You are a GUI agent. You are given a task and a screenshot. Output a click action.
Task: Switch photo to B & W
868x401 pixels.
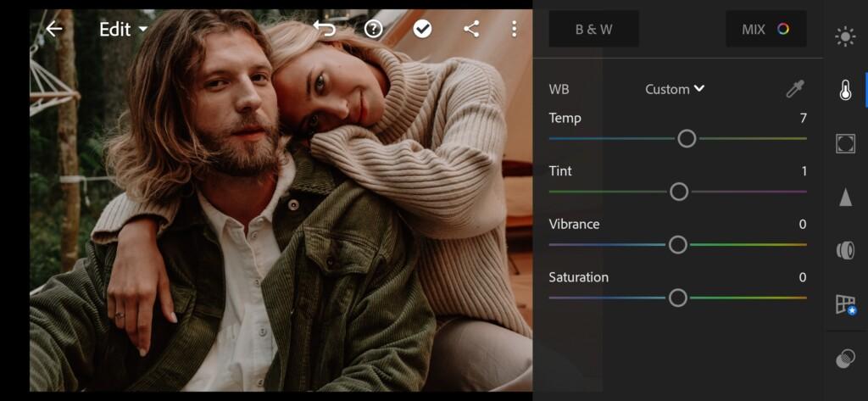tap(594, 29)
